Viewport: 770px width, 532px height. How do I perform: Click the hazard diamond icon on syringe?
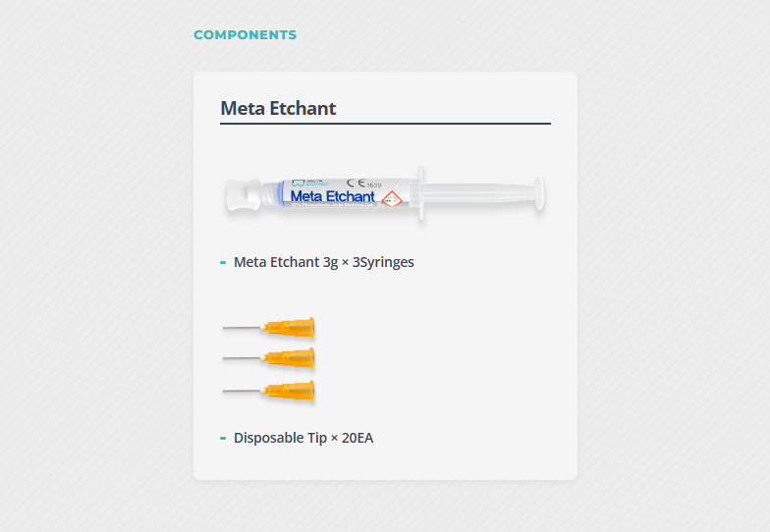(392, 198)
